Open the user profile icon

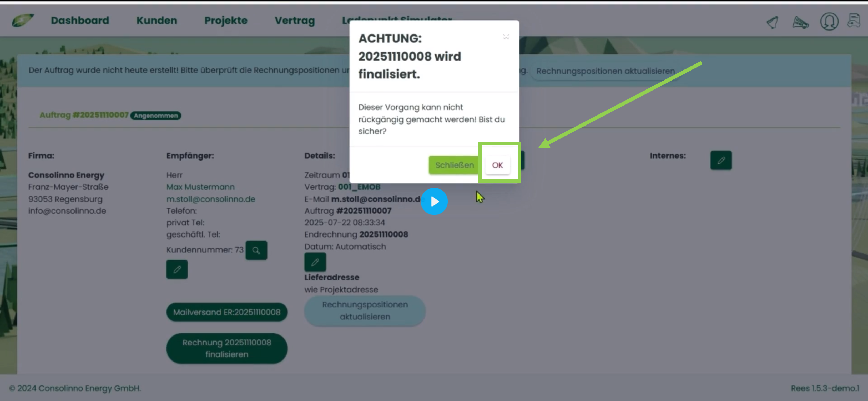pyautogui.click(x=829, y=22)
